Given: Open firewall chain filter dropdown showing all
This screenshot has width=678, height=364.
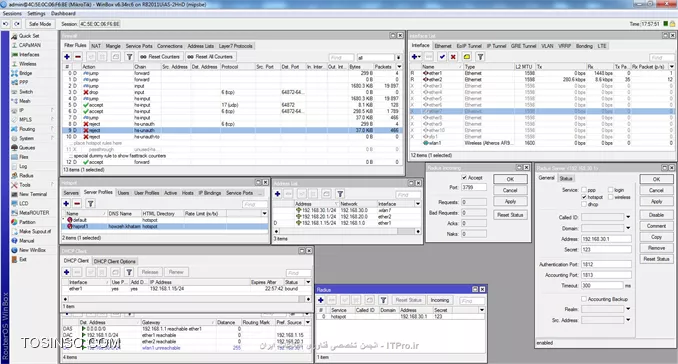Looking at the screenshot, I should pos(398,57).
